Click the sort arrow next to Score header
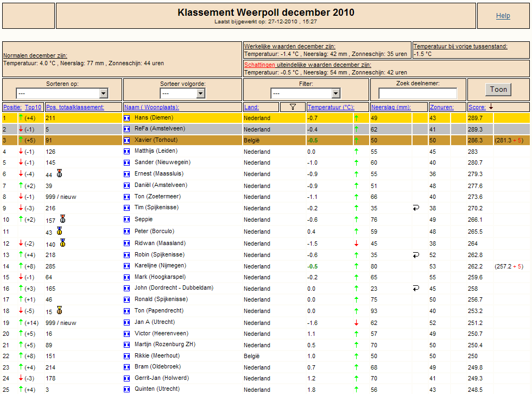The height and width of the screenshot is (394, 532). coord(491,107)
